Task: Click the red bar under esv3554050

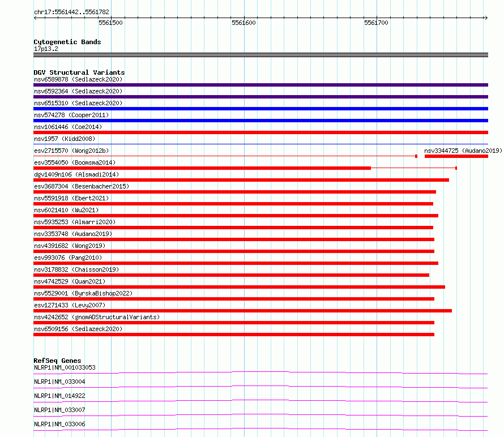Action: pos(202,168)
